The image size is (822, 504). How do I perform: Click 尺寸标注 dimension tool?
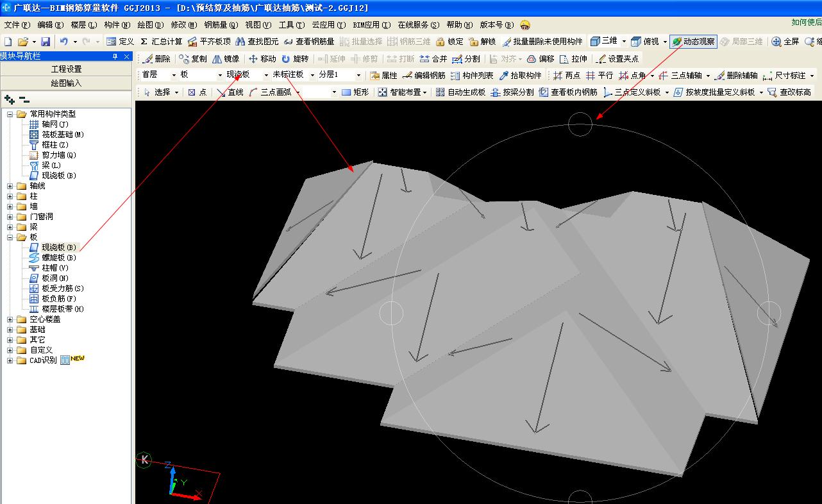coord(784,75)
